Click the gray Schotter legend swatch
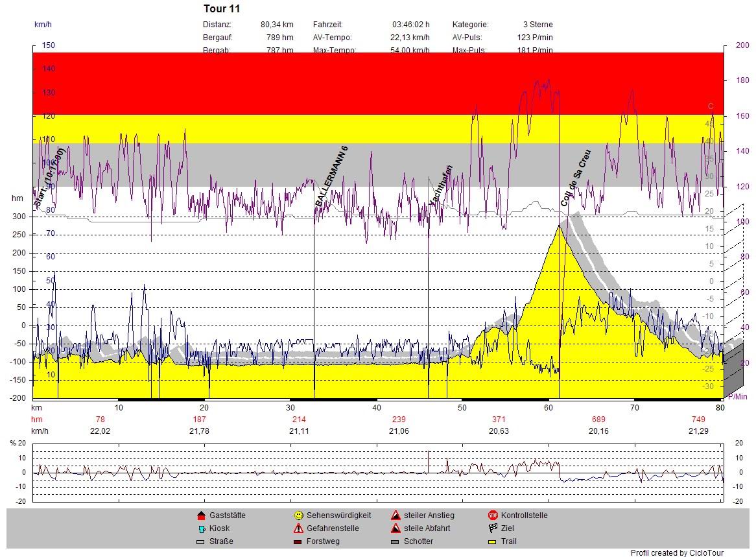756x557 pixels. 396,541
